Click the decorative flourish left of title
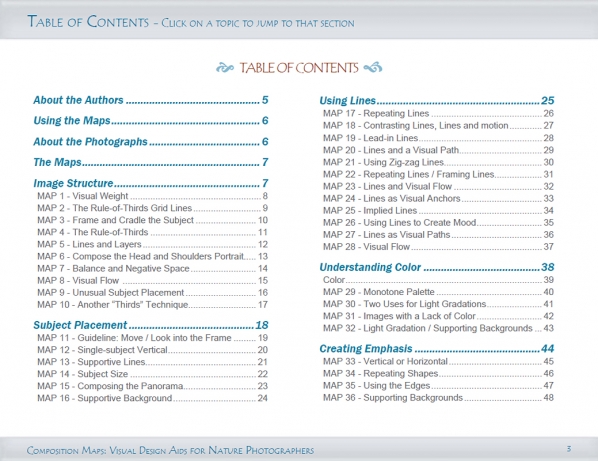 pos(225,68)
